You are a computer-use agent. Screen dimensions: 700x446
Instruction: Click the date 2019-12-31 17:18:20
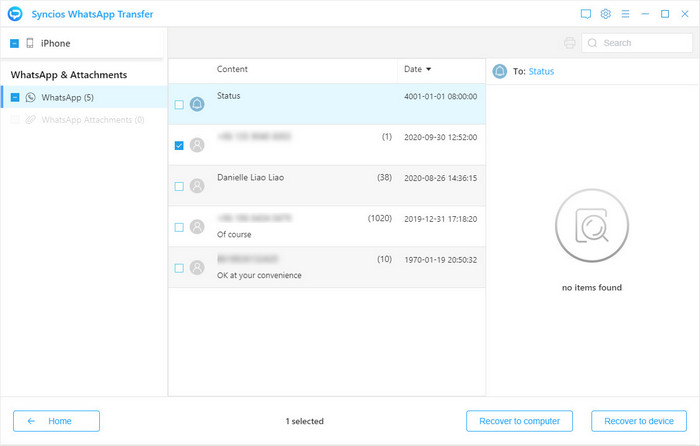(440, 219)
